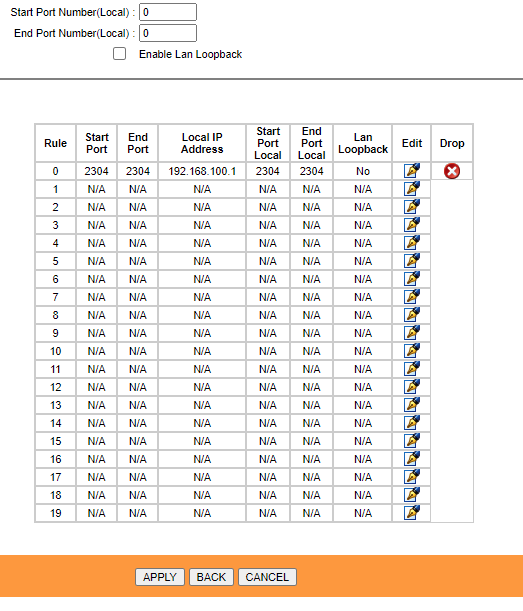Click the edit pencil for rule 3
Viewport: 523px width, 611px height.
pyautogui.click(x=412, y=224)
